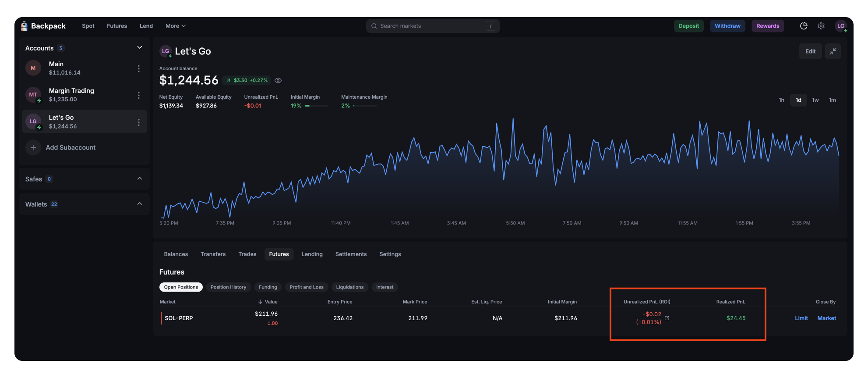The height and width of the screenshot is (378, 868).
Task: Switch to the Settings tab
Action: (390, 254)
